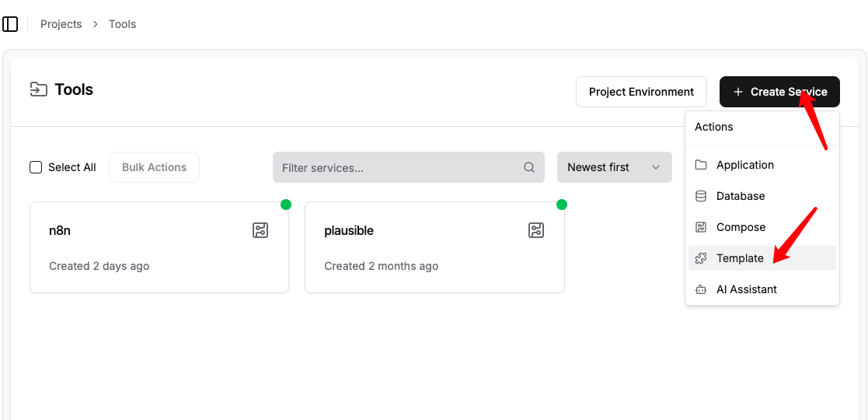Image resolution: width=868 pixels, height=420 pixels.
Task: Click the Tools folder icon beside title
Action: [38, 89]
